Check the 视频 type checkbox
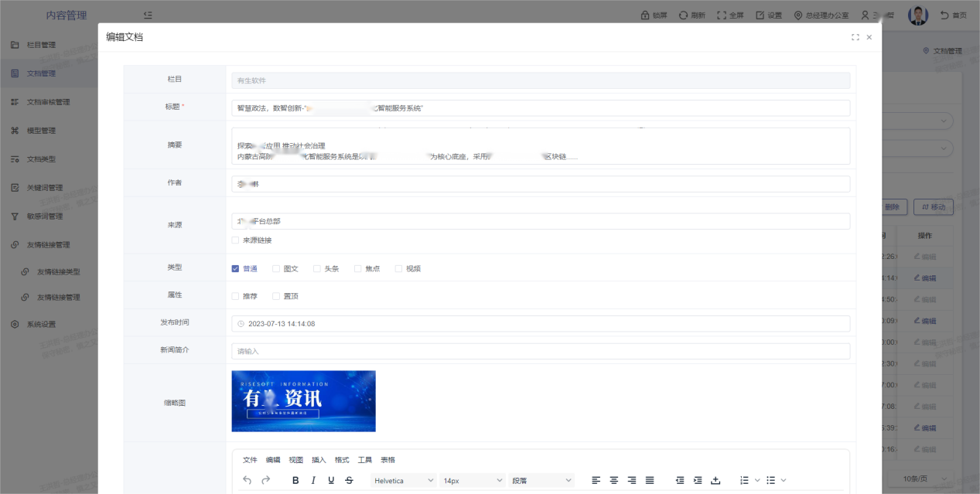This screenshot has width=980, height=494. [399, 269]
